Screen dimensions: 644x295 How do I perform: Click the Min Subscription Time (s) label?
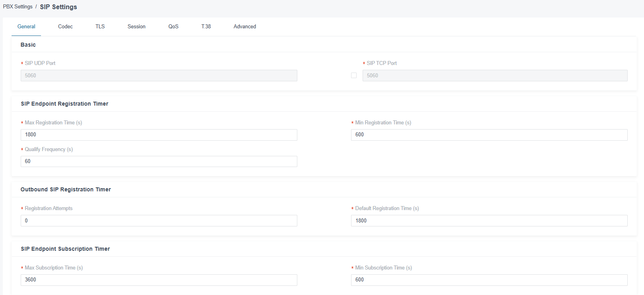[383, 267]
